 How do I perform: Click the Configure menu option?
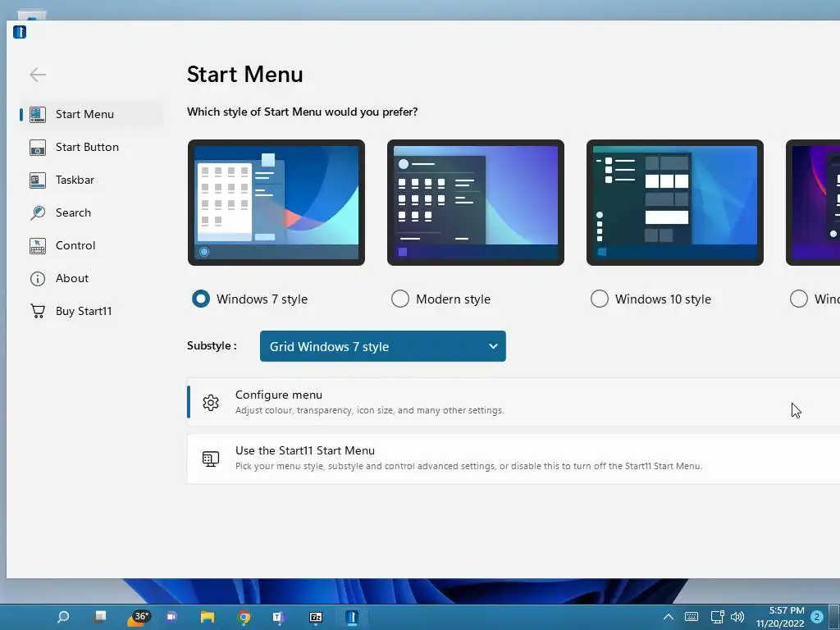tap(514, 402)
